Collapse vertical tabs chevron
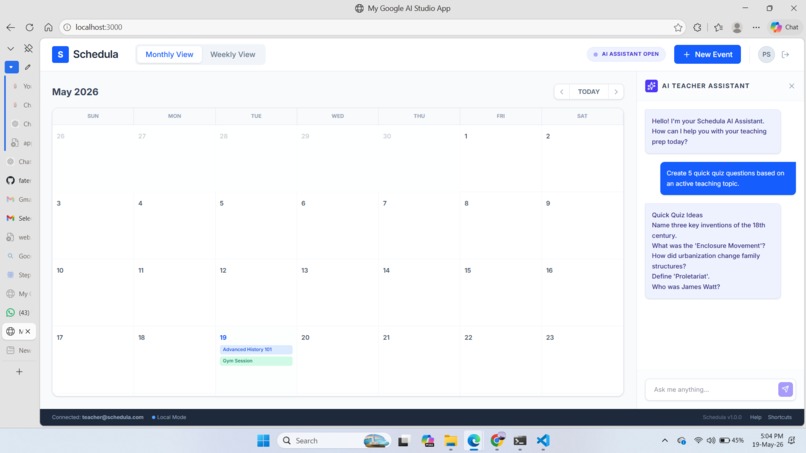Image resolution: width=806 pixels, height=453 pixels. [10, 48]
